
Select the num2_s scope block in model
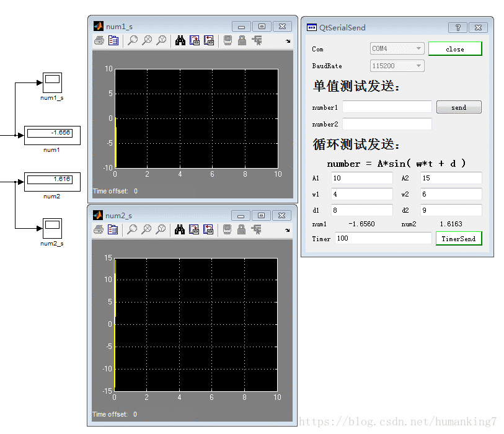pyautogui.click(x=53, y=229)
